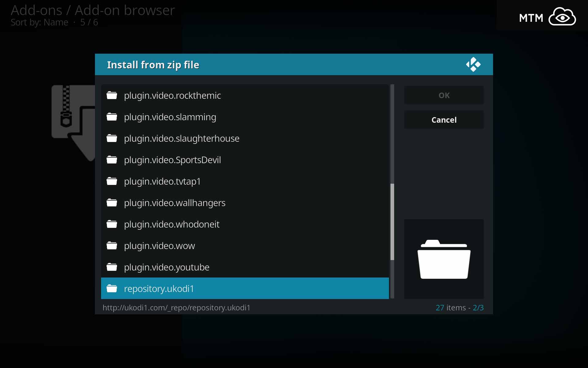
Task: Choose plugin.video.whodoneit from the list
Action: pos(245,224)
